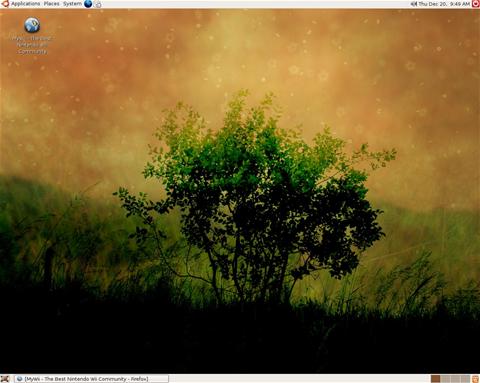Switch to the second workspace
The image size is (480, 383).
point(445,379)
